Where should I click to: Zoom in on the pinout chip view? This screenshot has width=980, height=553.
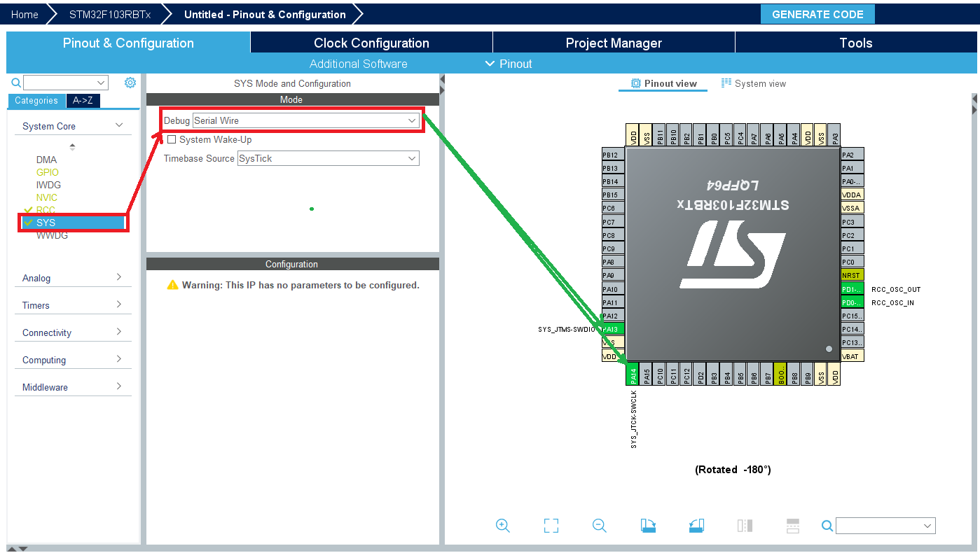point(502,526)
